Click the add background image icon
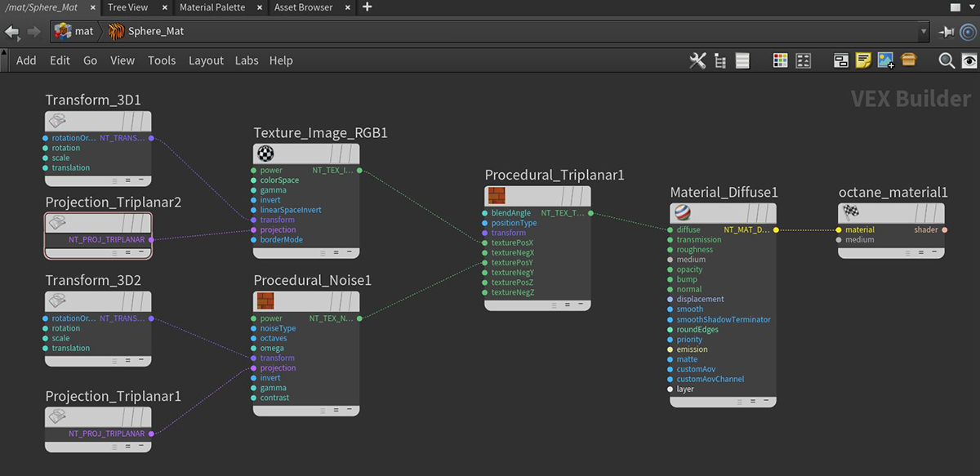The width and height of the screenshot is (980, 476). click(885, 60)
